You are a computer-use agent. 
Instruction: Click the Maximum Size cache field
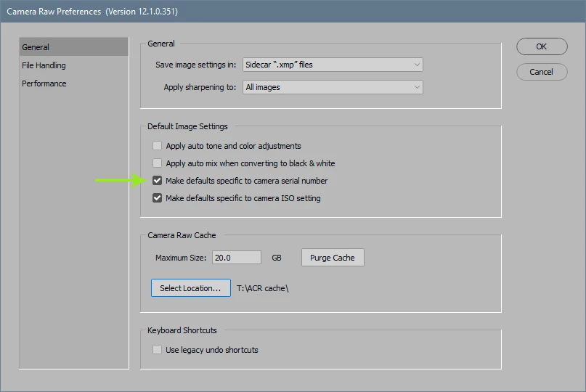237,258
